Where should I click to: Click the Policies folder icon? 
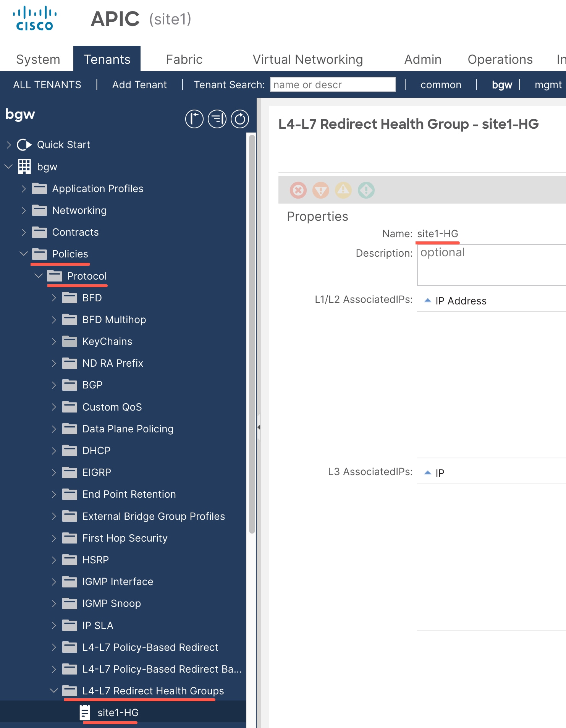pyautogui.click(x=39, y=254)
